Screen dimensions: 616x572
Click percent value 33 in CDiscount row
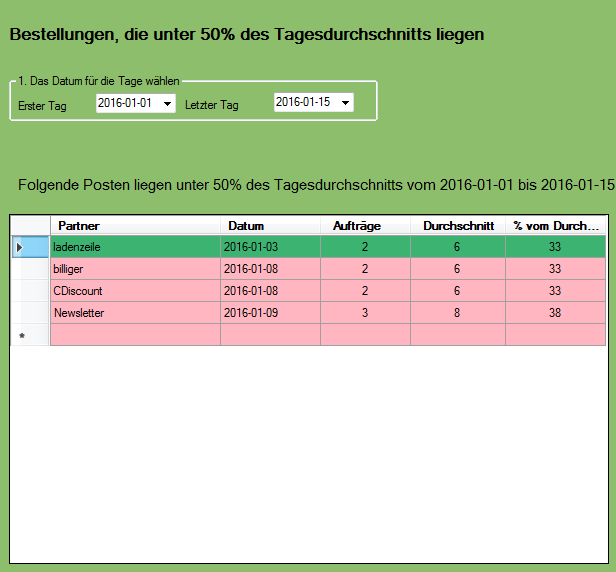(x=556, y=291)
